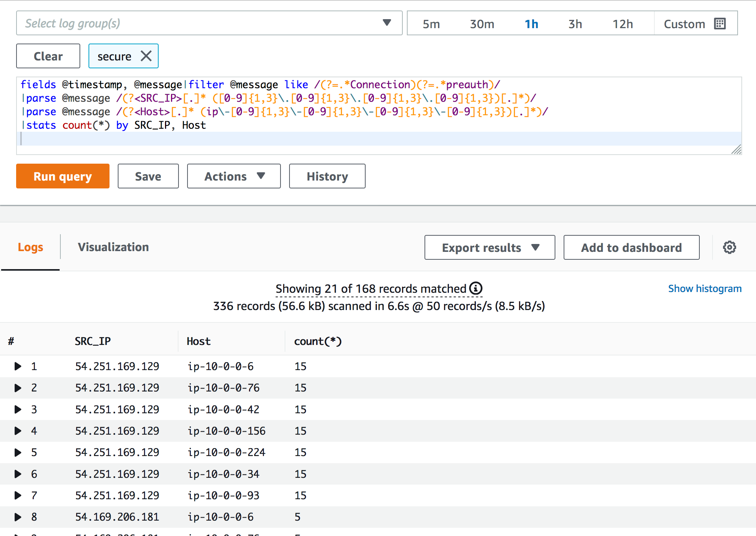Expand result row 4 for ip-10-0-0-156
The height and width of the screenshot is (536, 756).
(x=18, y=431)
